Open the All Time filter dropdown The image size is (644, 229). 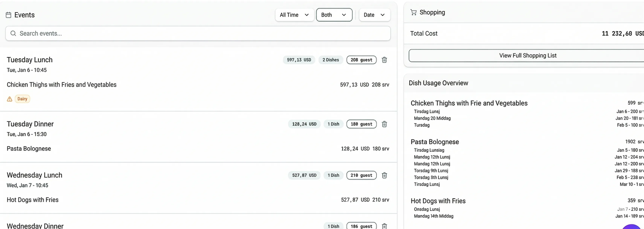[x=294, y=15]
